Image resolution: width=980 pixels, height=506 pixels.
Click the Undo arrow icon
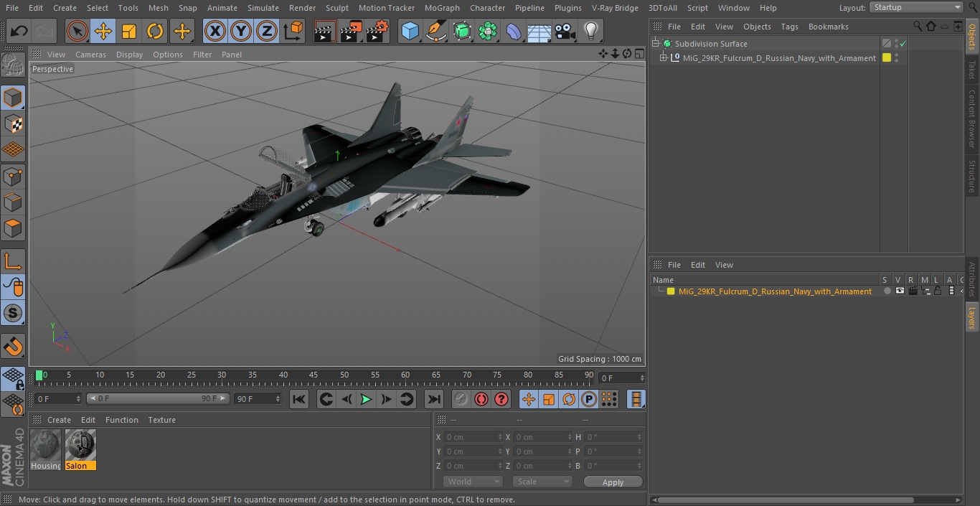click(x=19, y=31)
